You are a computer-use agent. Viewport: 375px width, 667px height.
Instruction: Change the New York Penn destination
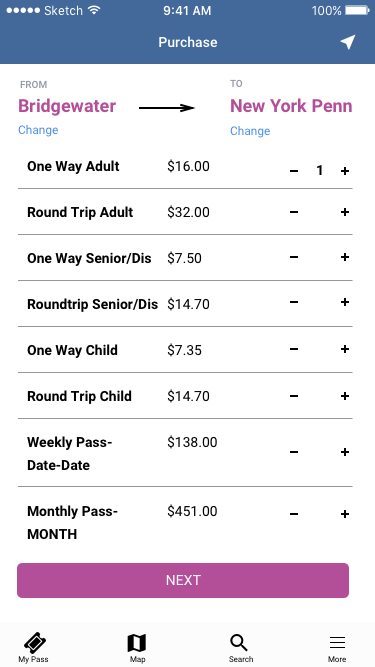[x=250, y=131]
